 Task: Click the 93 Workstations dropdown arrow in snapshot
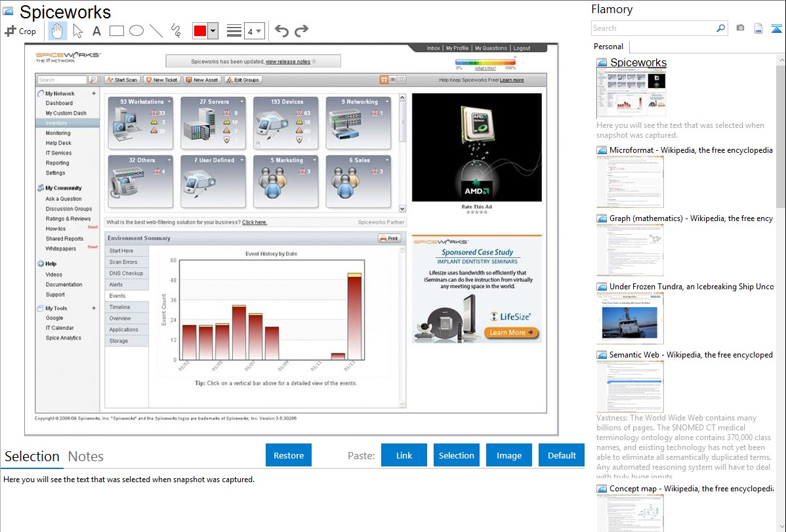[169, 101]
